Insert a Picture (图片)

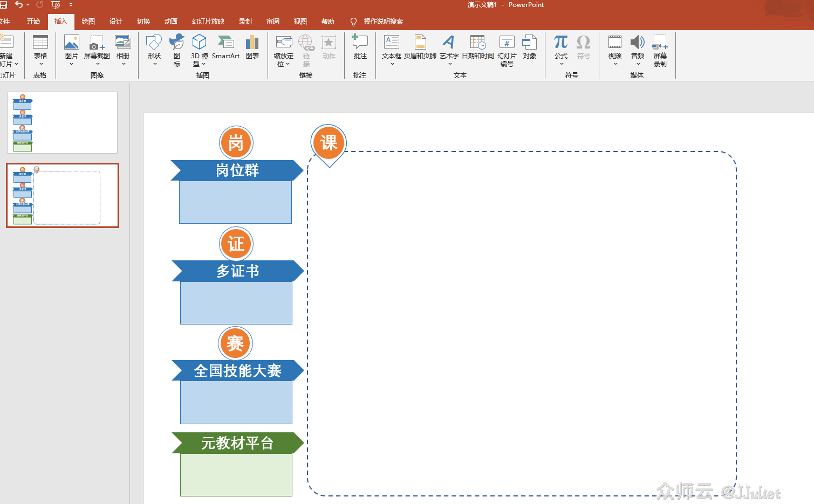[71, 50]
